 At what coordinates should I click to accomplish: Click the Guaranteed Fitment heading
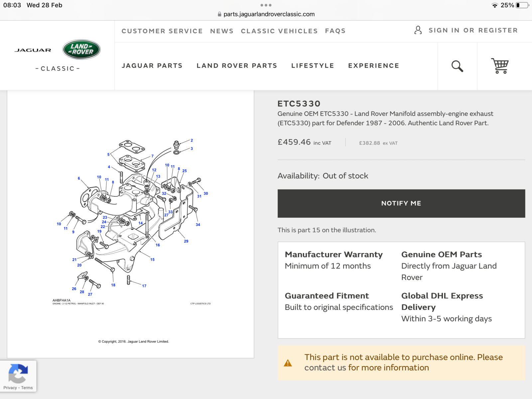[x=327, y=296]
